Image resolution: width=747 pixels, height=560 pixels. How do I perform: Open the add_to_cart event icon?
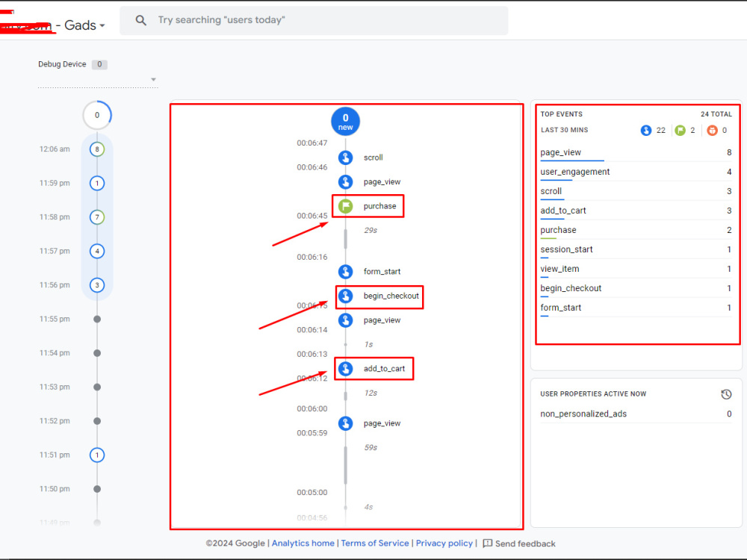click(345, 369)
